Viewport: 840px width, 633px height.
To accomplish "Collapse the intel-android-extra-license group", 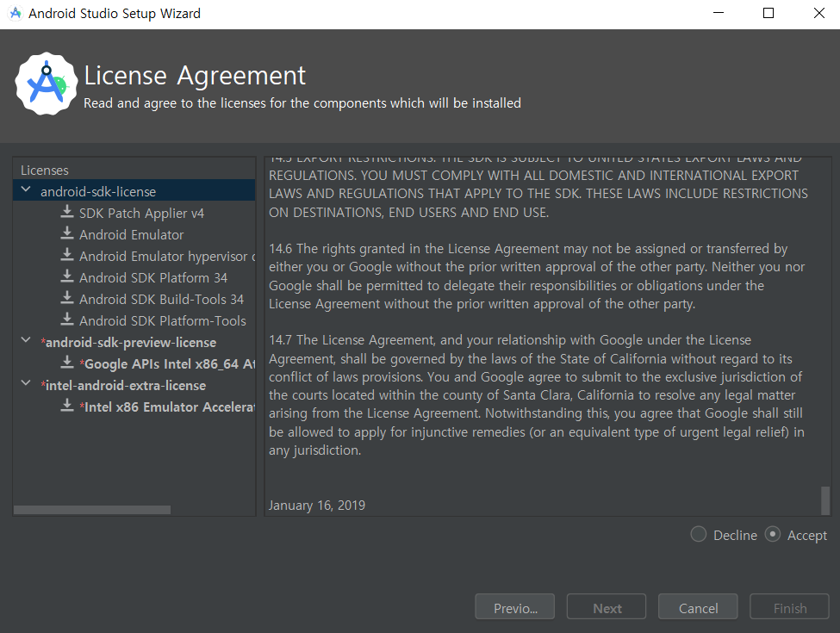I will 26,383.
